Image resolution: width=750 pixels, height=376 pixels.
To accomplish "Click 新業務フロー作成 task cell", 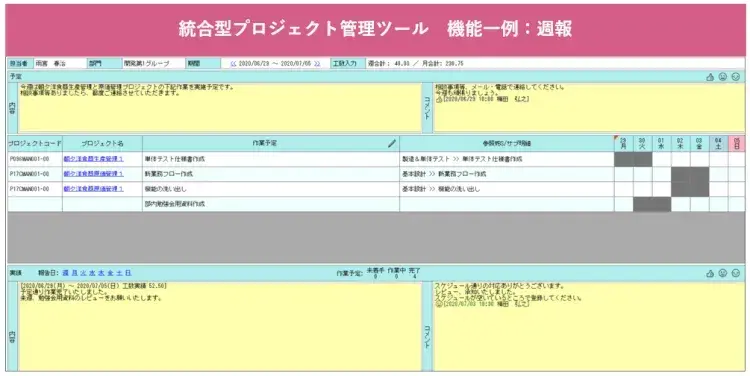I will click(x=271, y=174).
